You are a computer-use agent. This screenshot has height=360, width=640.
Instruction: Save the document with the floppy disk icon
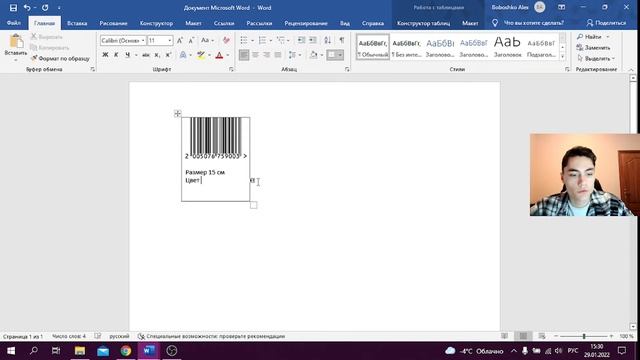tap(13, 8)
